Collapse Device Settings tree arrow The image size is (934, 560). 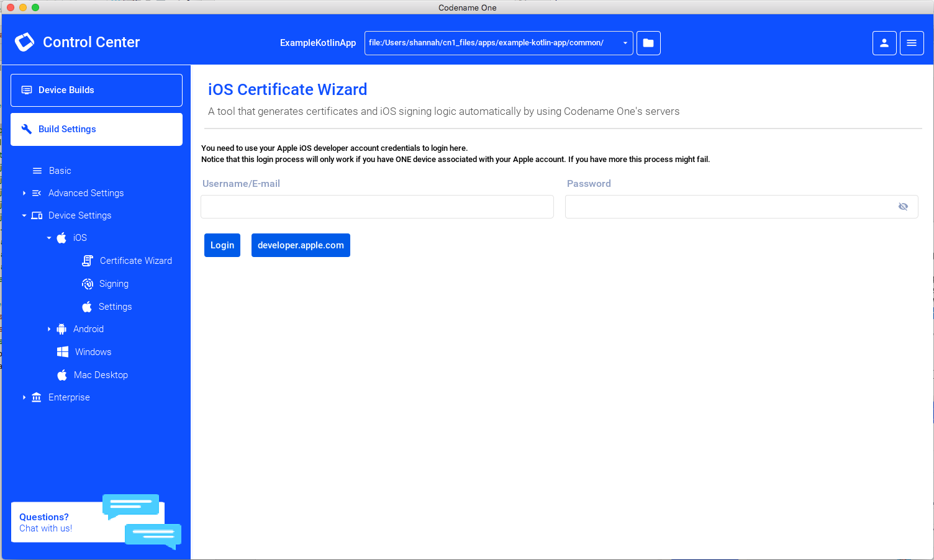[x=24, y=215]
